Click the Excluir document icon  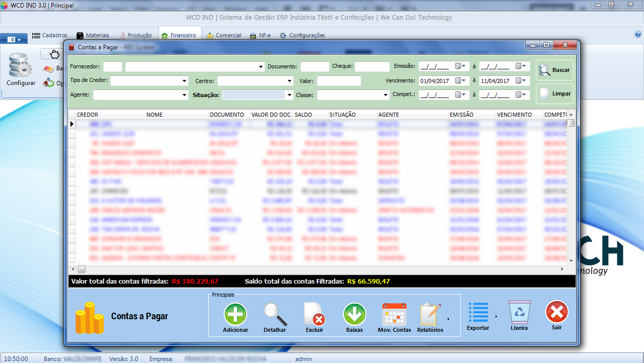[314, 315]
